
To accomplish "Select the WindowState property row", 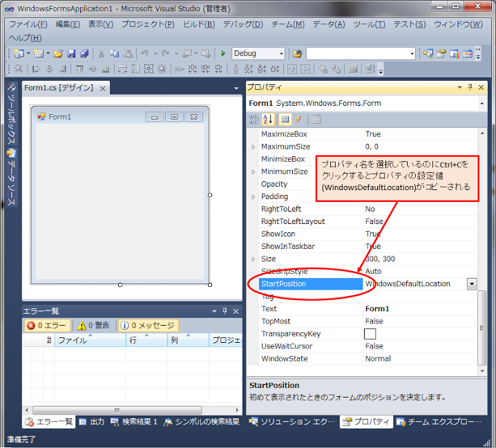I will pyautogui.click(x=368, y=359).
